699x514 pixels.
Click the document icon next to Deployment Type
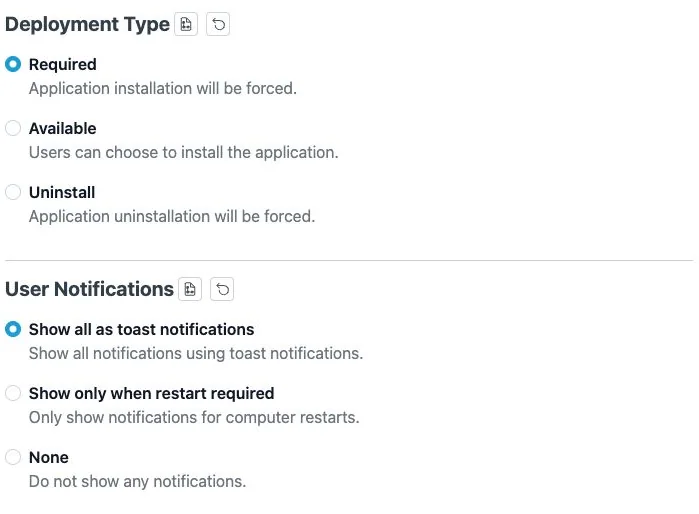tap(186, 24)
